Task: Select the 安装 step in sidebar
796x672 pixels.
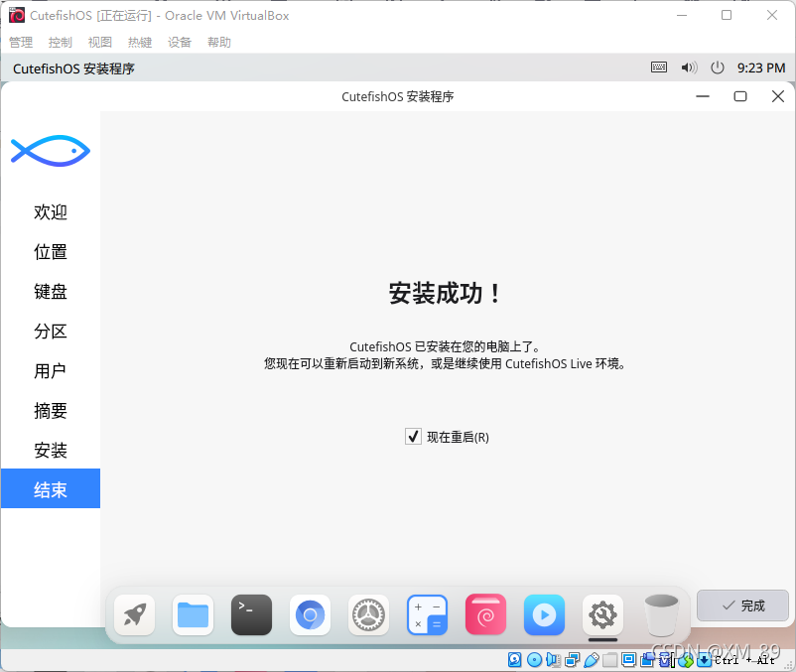Action: tap(51, 450)
